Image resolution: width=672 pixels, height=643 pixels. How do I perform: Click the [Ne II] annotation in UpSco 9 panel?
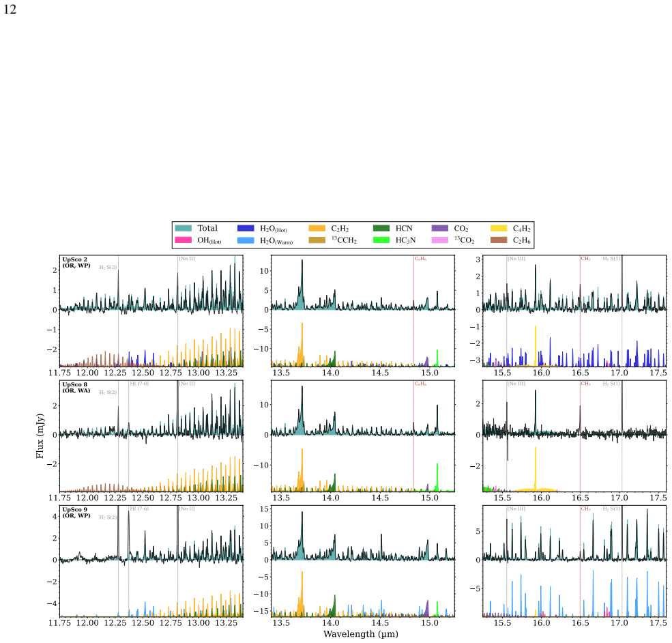187,509
